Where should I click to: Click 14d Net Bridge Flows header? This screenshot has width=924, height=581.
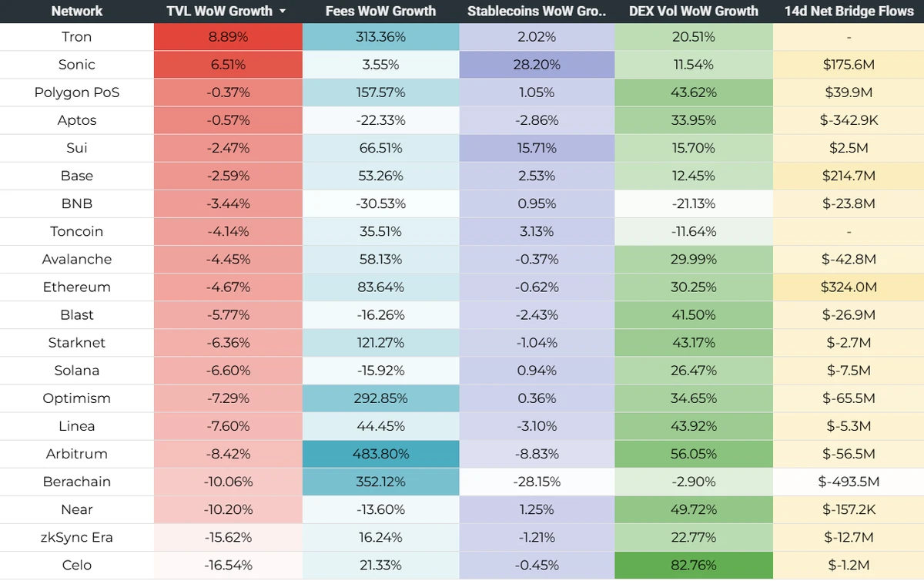tap(849, 12)
